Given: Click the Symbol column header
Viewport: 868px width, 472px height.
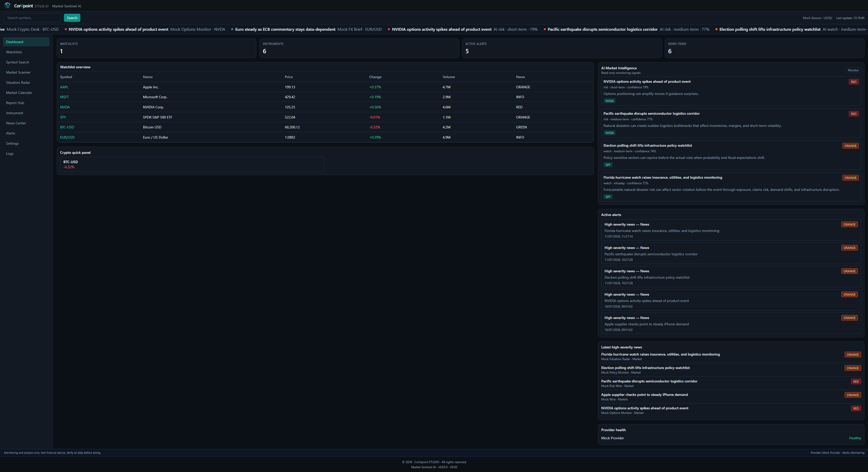Looking at the screenshot, I should pos(66,77).
